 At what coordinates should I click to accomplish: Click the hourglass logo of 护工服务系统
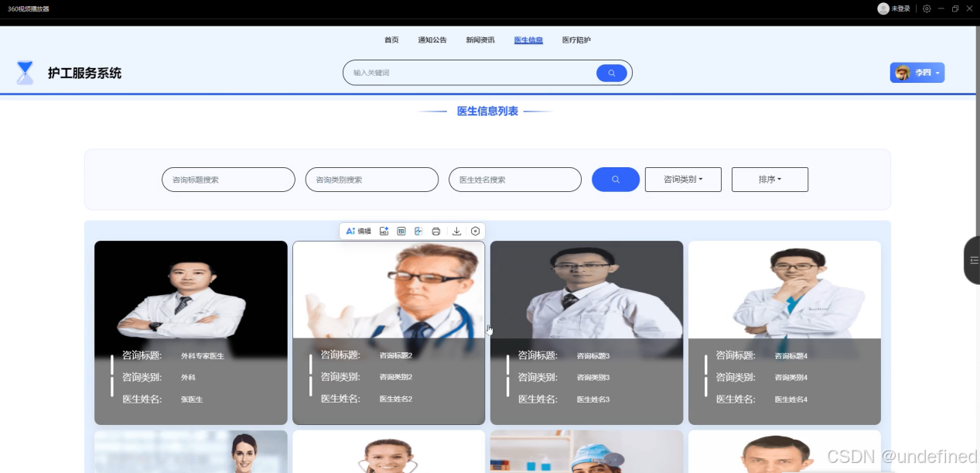click(x=26, y=73)
